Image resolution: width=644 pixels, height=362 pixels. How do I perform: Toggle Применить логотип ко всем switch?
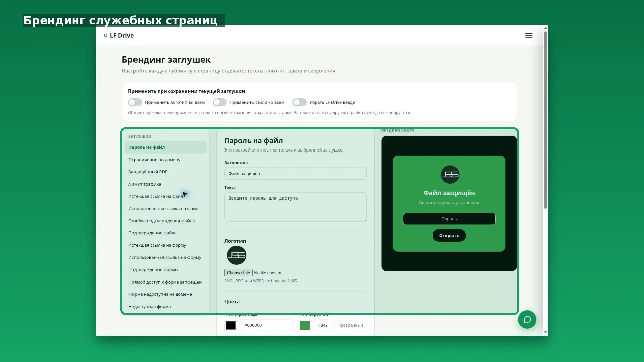[135, 102]
